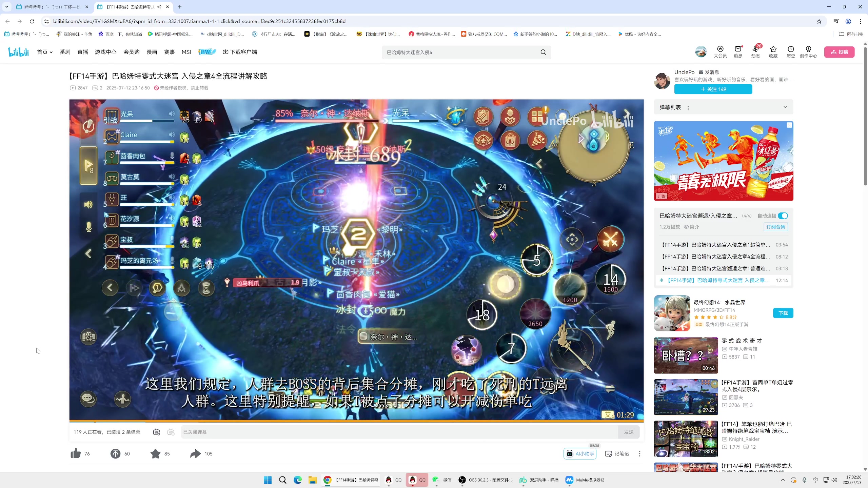Toggle danmaku display on or off
This screenshot has height=488, width=868.
click(157, 432)
